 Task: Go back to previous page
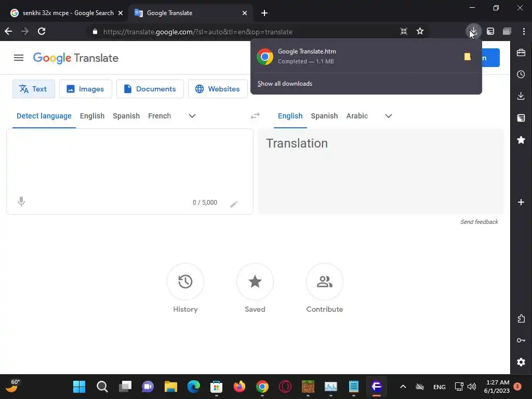point(8,31)
